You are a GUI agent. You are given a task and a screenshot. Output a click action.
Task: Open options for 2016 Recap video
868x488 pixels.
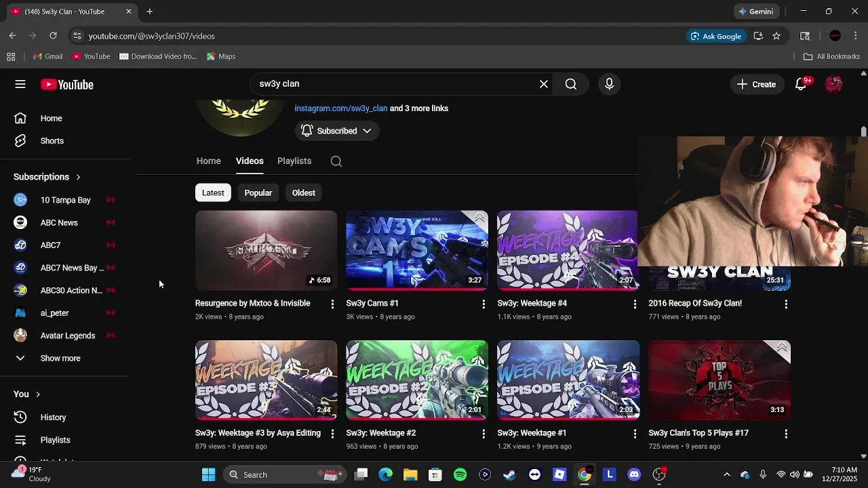pos(786,304)
